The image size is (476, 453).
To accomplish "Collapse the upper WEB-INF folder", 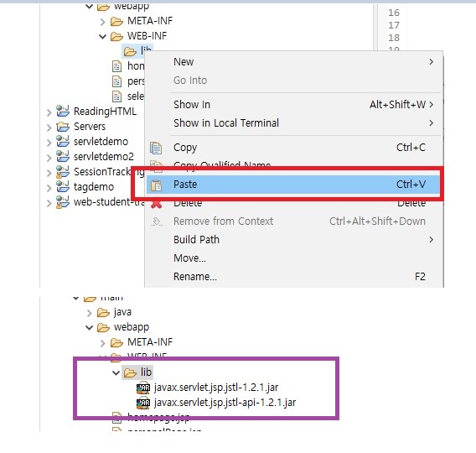I will [x=102, y=37].
